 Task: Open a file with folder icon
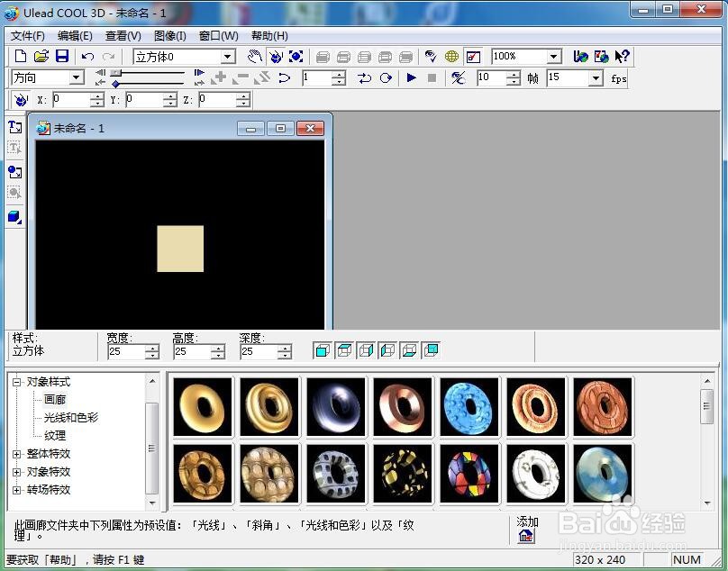[41, 56]
